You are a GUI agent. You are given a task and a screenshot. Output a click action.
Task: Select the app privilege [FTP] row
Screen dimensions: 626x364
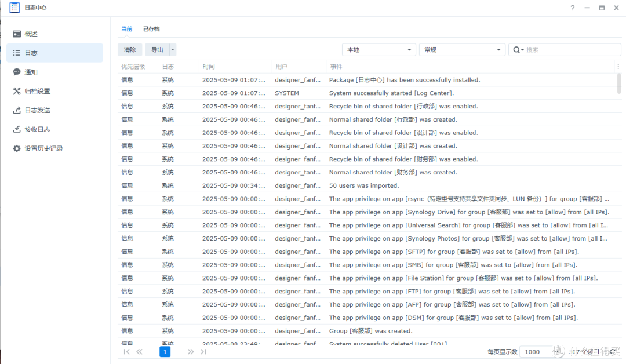coord(370,292)
